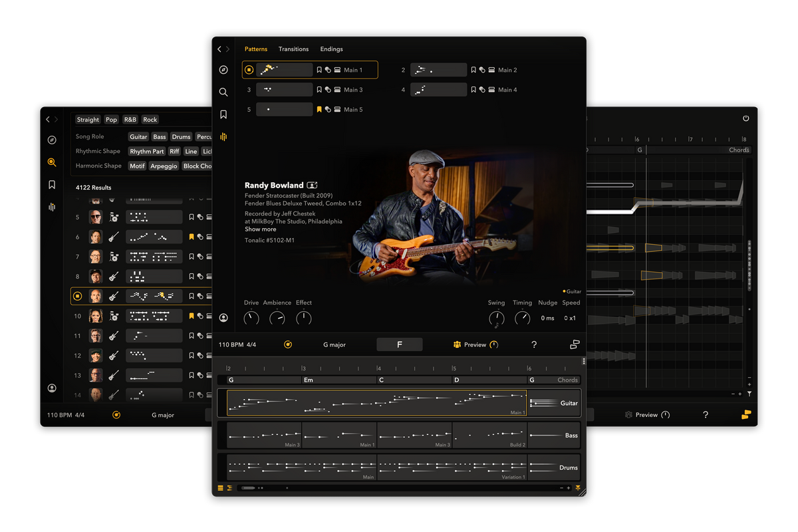This screenshot has height=532, width=798.
Task: Click the tag icon next to Main 3
Action: [328, 90]
